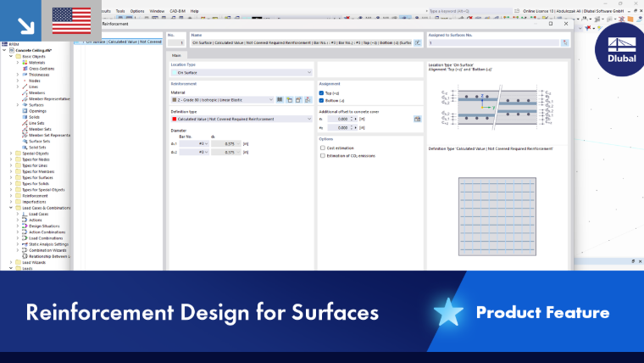Click delete material icon beside Material field
Screen dimensions: 644x363
[x=308, y=100]
